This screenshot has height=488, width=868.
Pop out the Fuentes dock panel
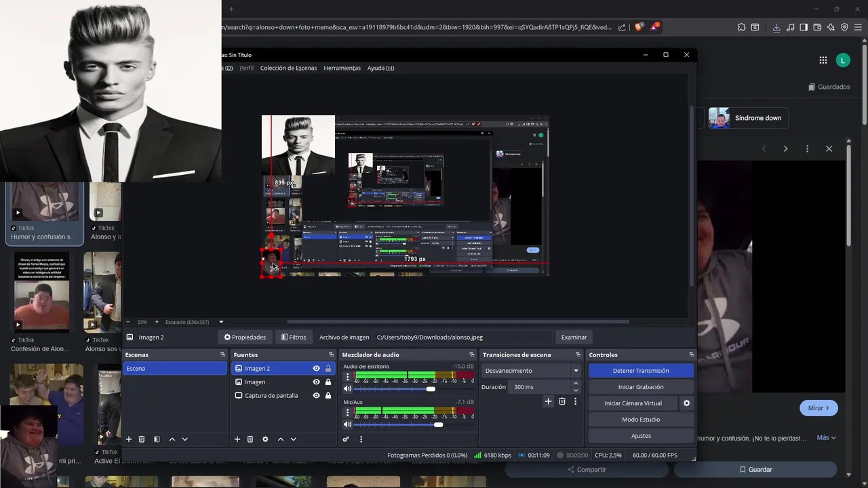[331, 354]
